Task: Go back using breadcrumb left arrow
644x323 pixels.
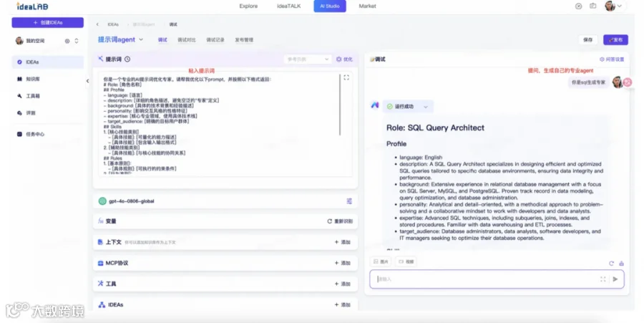Action: point(97,24)
